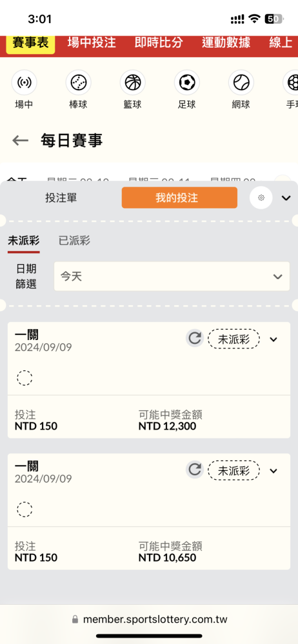Open the 投注單 tab
This screenshot has height=644, width=298.
pos(61,198)
